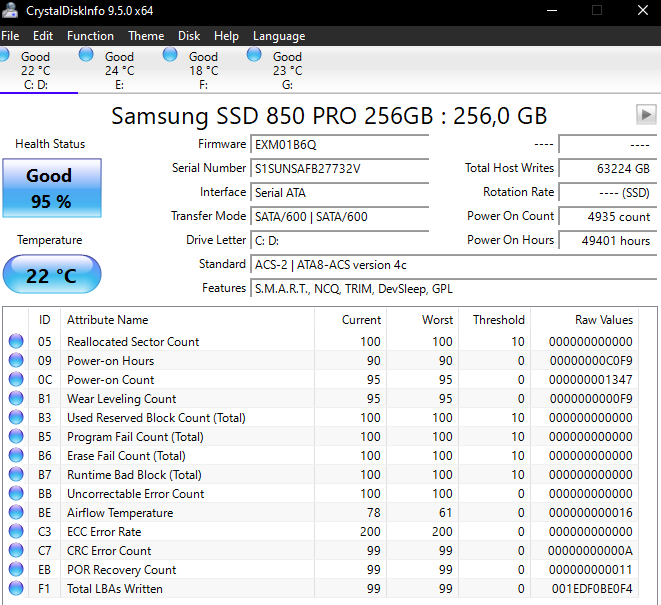This screenshot has width=661, height=605.
Task: Click Rotation Rate value (SSD)
Action: pos(607,193)
